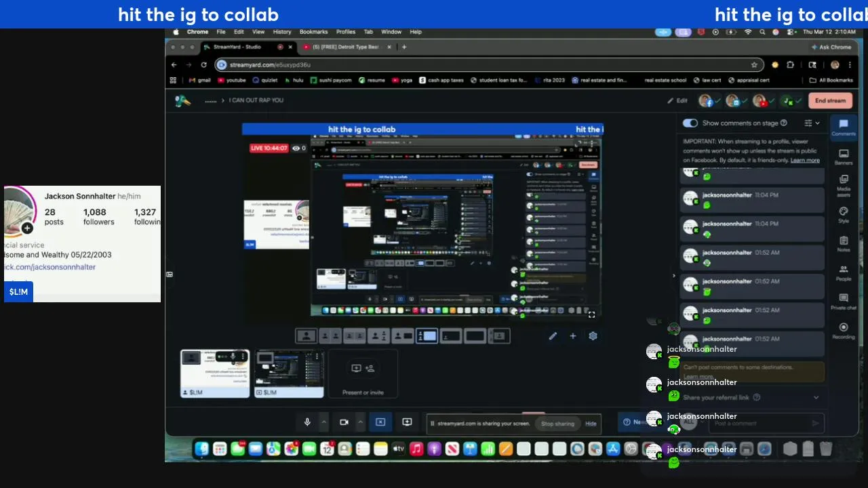
Task: Select the highlighted screen-with-speaker layout
Action: [427, 335]
